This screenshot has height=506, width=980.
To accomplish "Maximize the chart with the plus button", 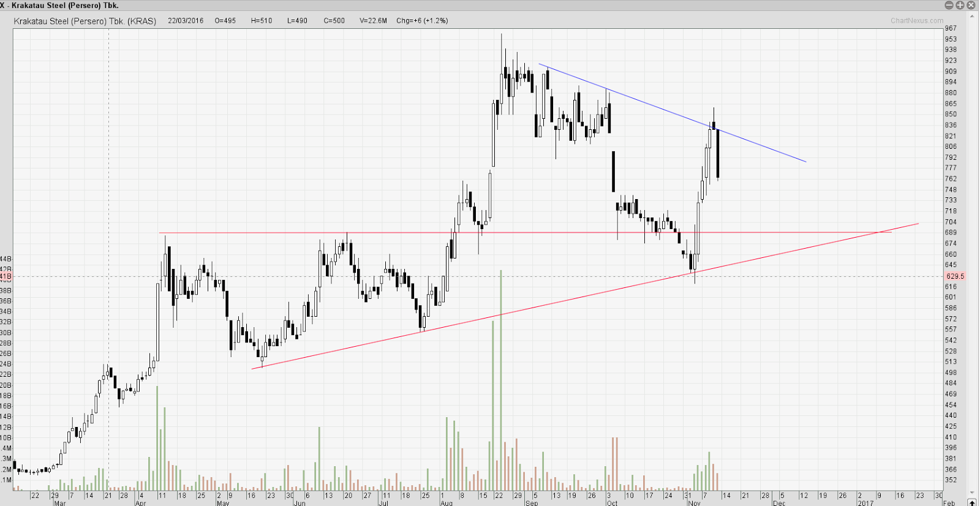I will (960, 5).
